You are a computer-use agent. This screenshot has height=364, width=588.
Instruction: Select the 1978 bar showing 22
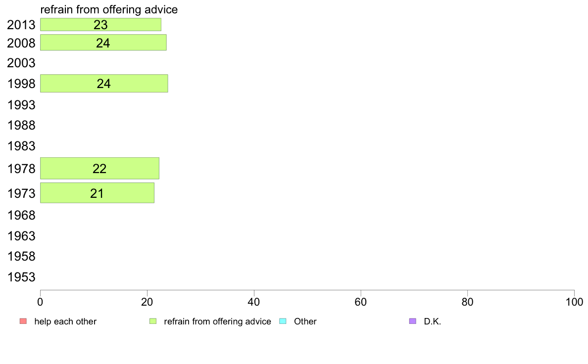(x=100, y=168)
